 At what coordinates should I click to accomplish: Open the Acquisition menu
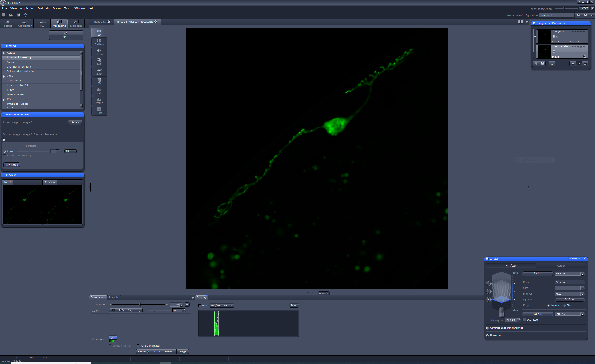coord(27,8)
